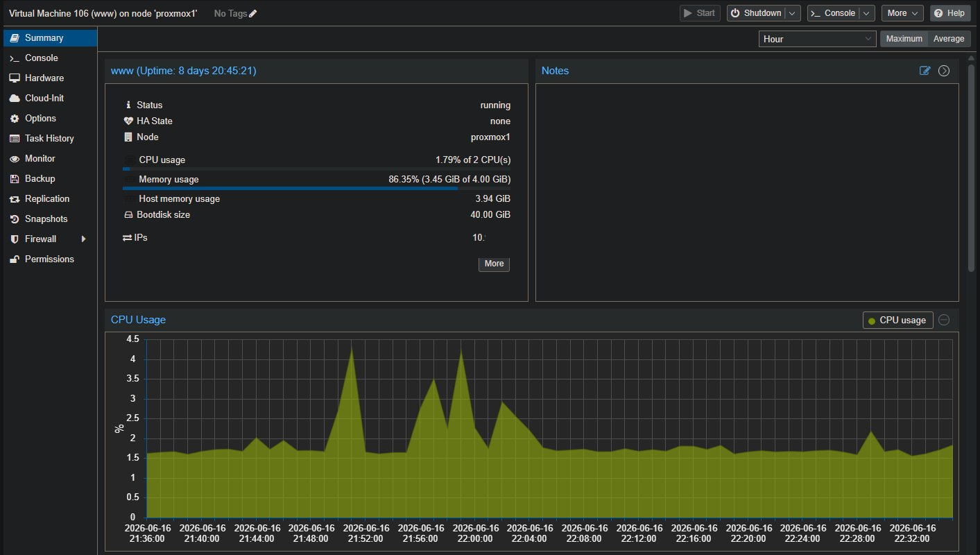Click the Task History list icon
Image resolution: width=980 pixels, height=555 pixels.
pos(15,139)
